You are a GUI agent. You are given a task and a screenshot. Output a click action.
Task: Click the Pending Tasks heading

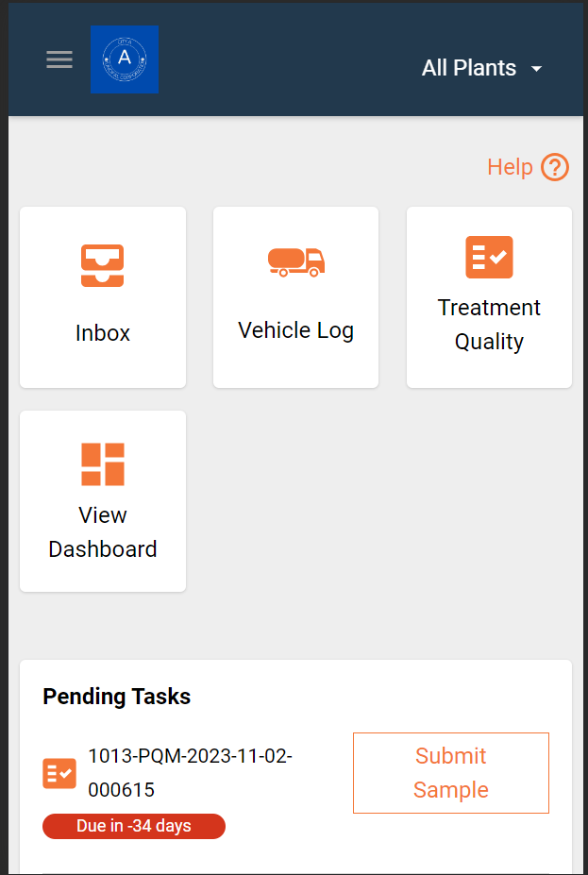(117, 697)
